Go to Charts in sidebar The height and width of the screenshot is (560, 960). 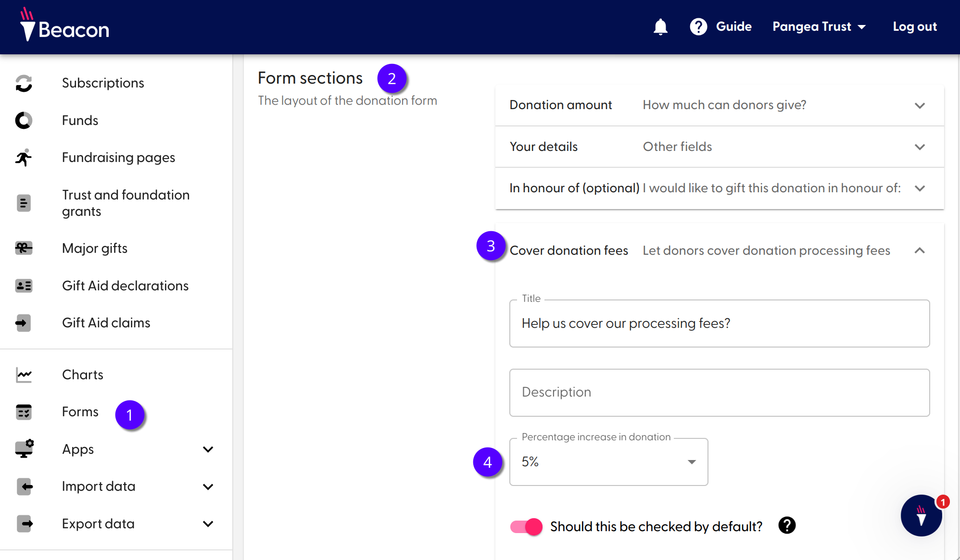pyautogui.click(x=82, y=374)
